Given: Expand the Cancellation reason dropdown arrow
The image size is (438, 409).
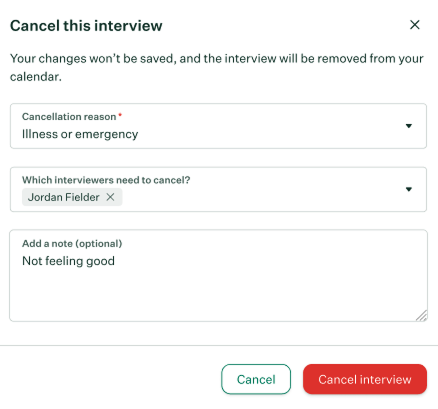Looking at the screenshot, I should pyautogui.click(x=409, y=126).
